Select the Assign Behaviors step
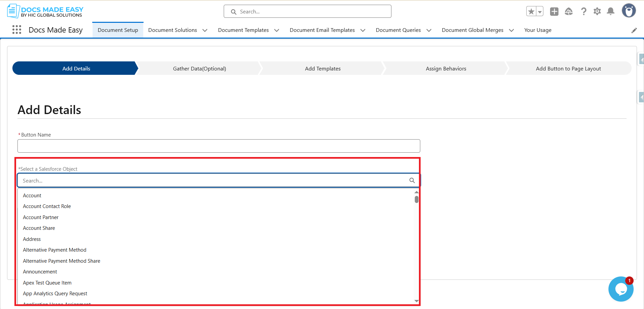644x309 pixels. click(446, 68)
